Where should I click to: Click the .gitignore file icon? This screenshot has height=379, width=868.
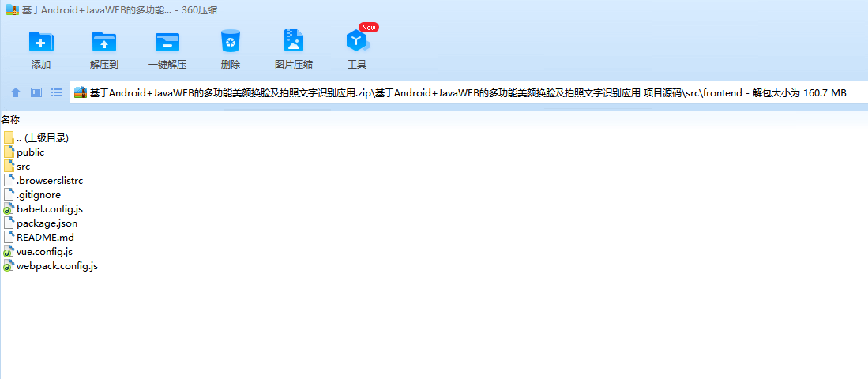9,195
